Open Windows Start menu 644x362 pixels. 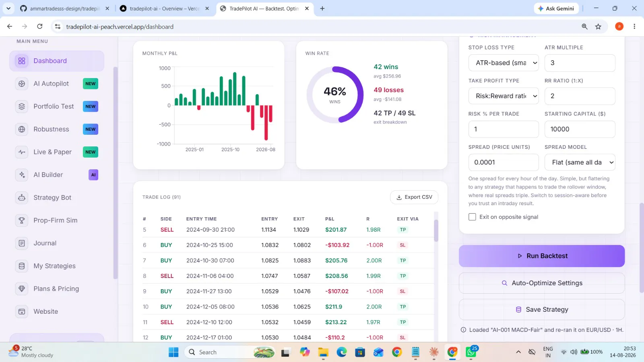[x=173, y=352]
